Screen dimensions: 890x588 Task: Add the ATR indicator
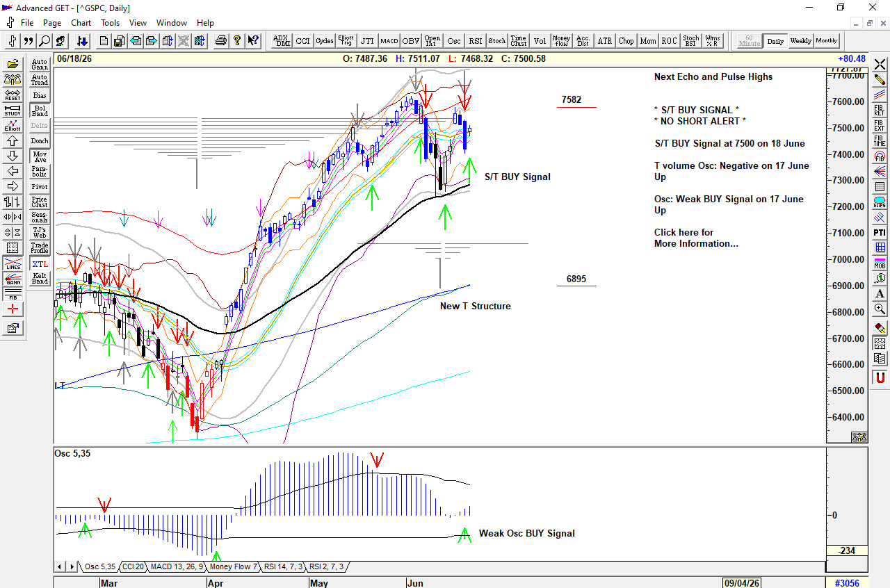click(605, 41)
